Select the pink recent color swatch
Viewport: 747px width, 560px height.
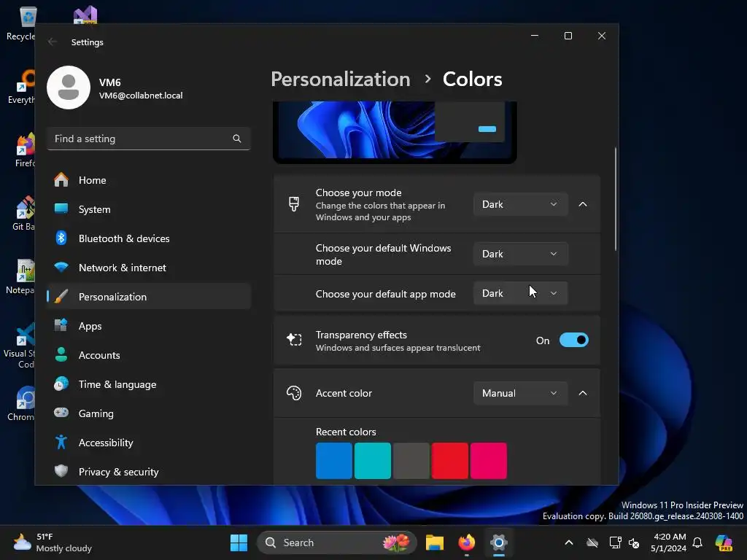point(488,461)
